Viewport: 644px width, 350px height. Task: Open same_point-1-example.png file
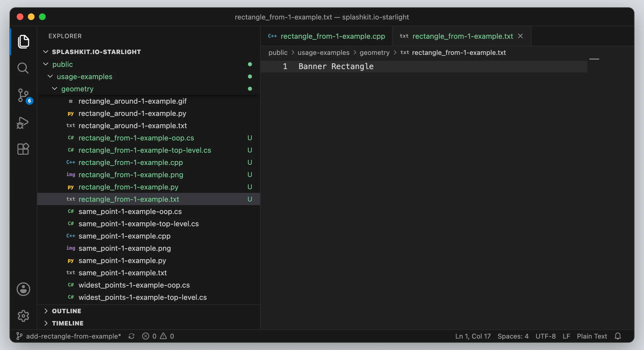pyautogui.click(x=148, y=248)
